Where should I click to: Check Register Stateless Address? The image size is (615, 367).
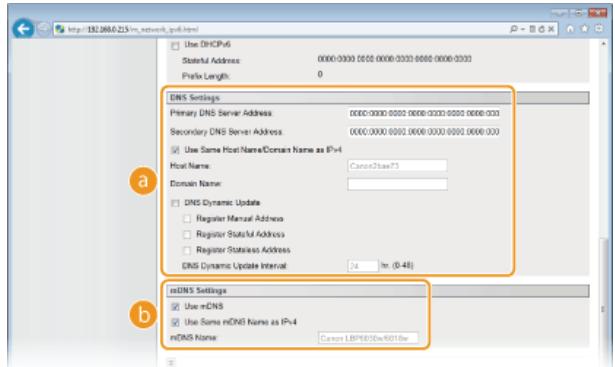pos(187,250)
